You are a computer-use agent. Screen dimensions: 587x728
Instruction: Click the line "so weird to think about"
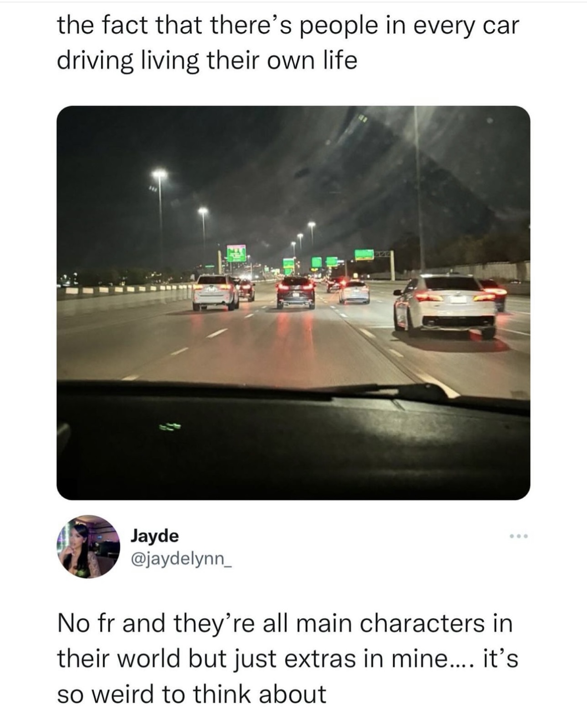pos(192,694)
